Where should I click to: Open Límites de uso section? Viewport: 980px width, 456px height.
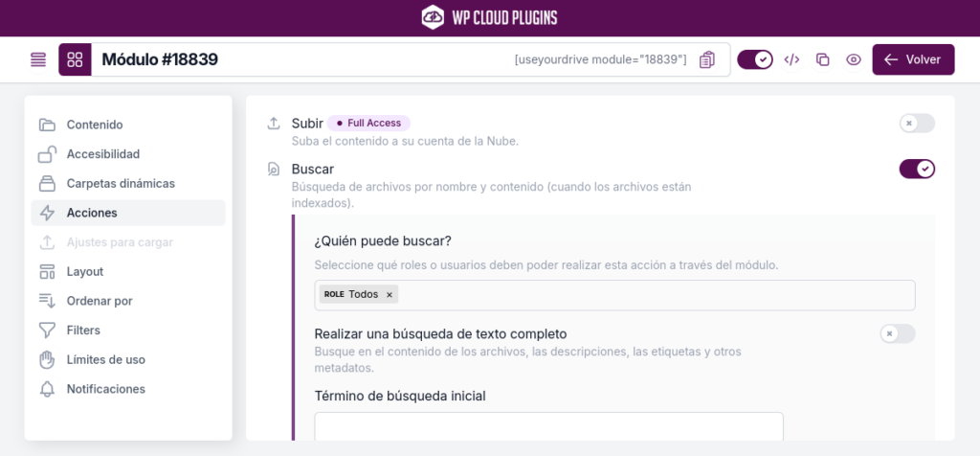point(128,359)
